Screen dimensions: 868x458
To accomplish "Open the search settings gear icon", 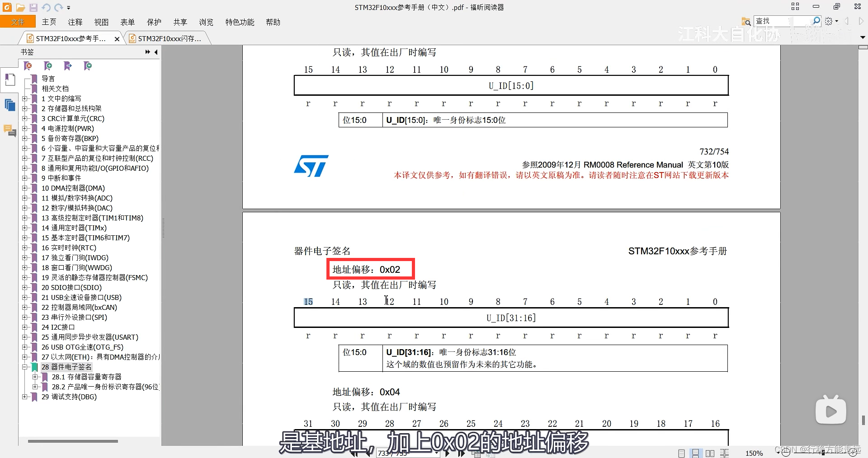I will click(x=829, y=21).
